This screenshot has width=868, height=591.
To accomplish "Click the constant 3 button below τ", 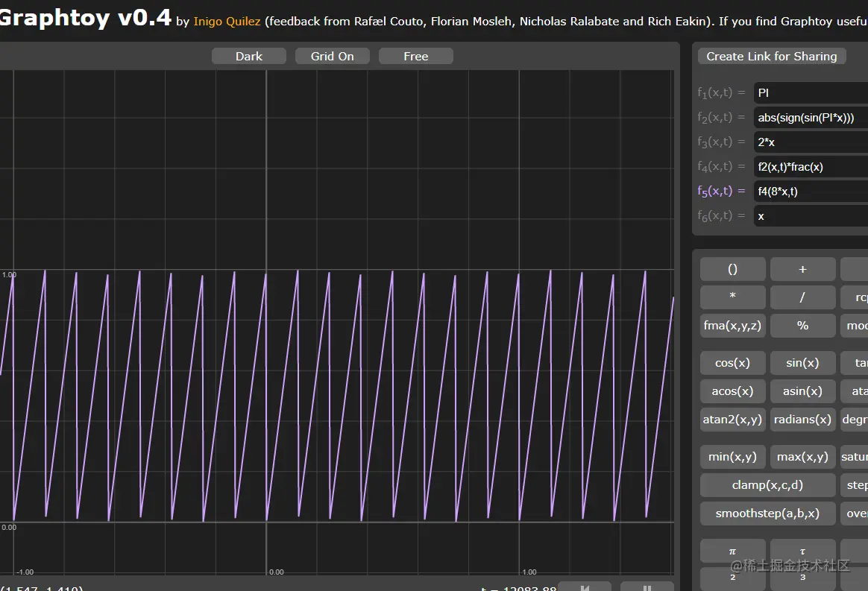I will point(802,578).
